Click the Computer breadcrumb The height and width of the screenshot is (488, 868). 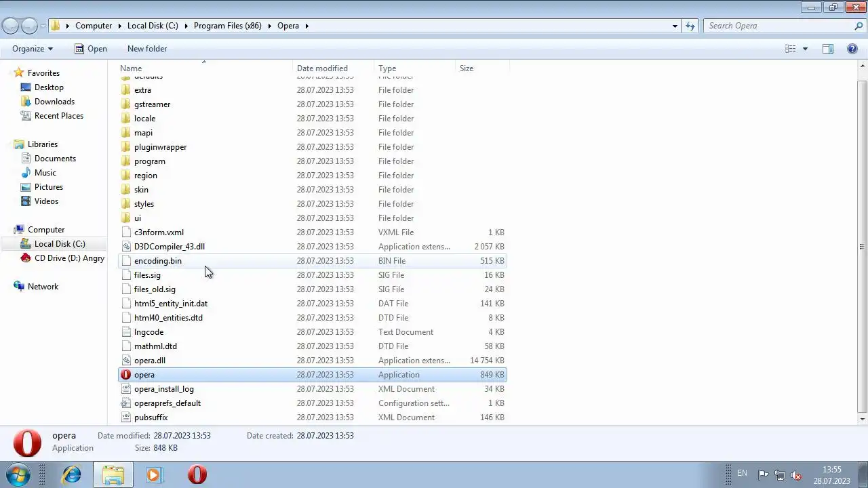pyautogui.click(x=94, y=26)
